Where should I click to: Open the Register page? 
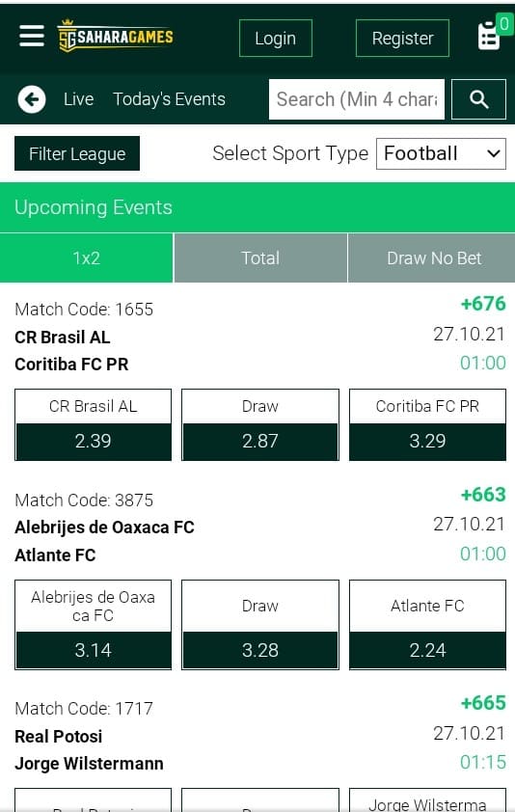[x=402, y=38]
